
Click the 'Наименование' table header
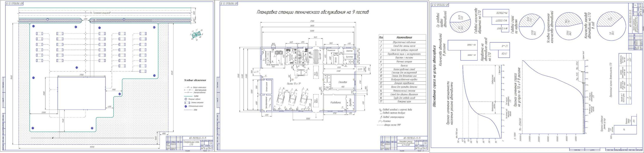click(x=404, y=37)
